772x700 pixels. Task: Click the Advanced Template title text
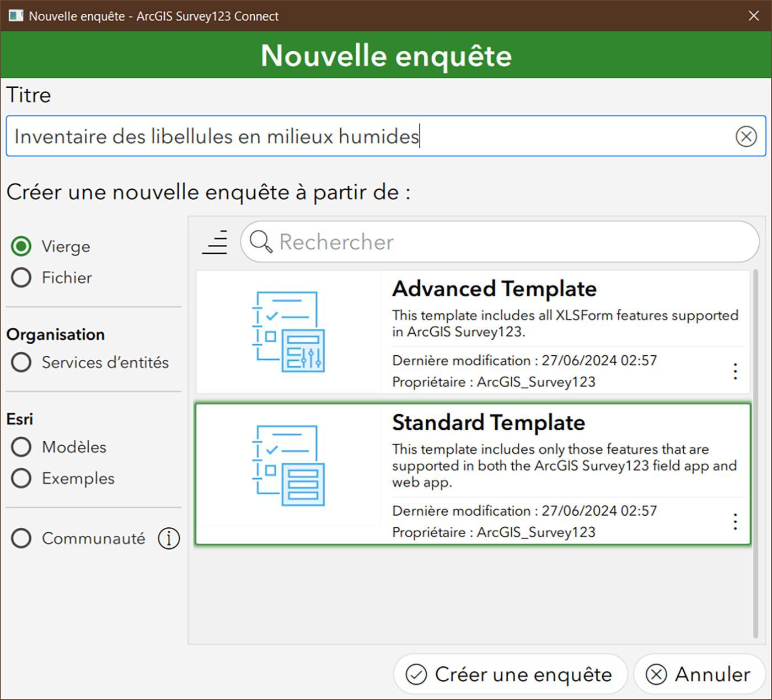click(x=494, y=288)
